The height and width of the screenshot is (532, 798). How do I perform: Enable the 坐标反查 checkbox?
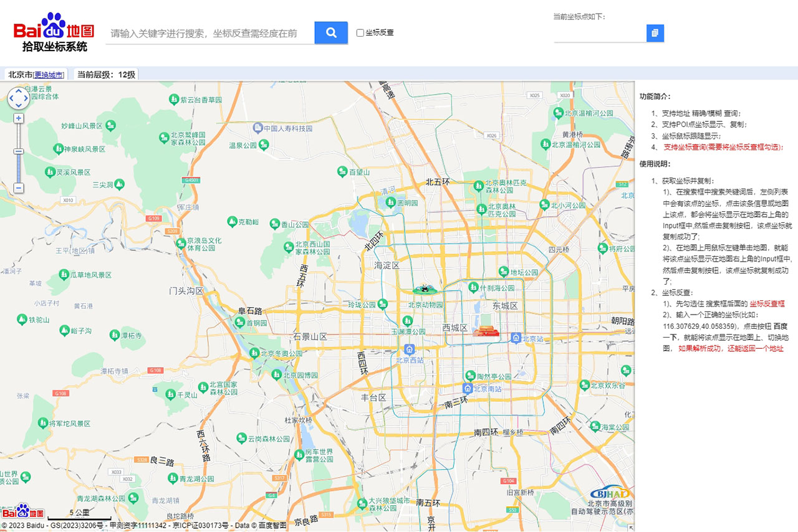pos(360,32)
